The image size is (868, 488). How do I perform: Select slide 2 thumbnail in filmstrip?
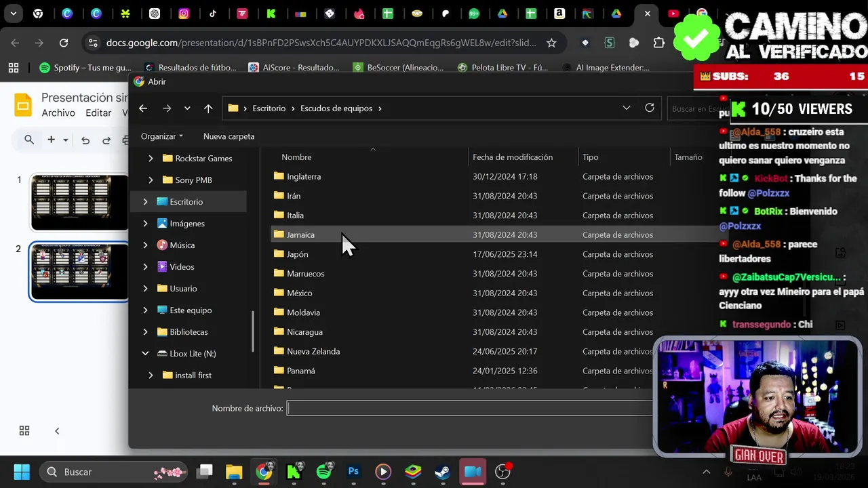[x=79, y=271]
